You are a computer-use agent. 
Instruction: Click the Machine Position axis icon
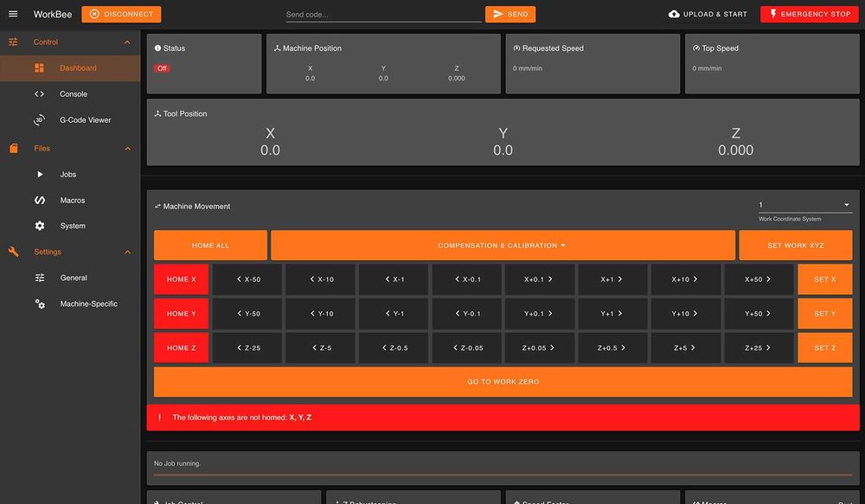278,48
